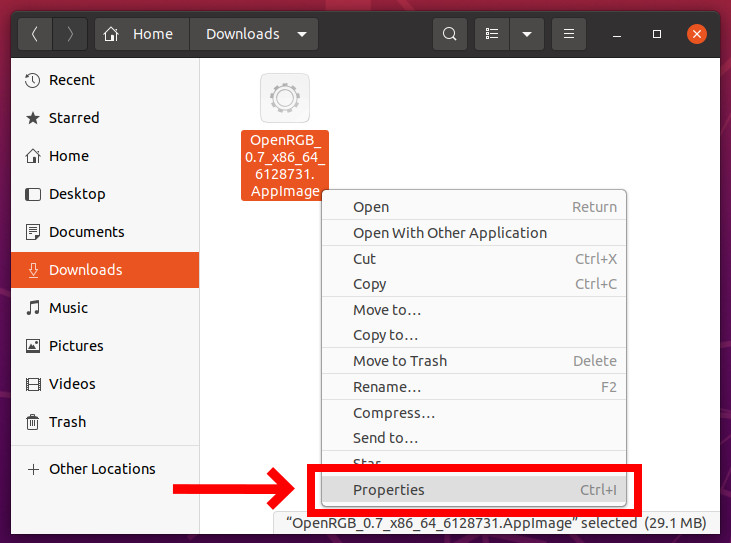Viewport: 731px width, 543px height.
Task: Go to Home in the sidebar
Action: coord(105,156)
